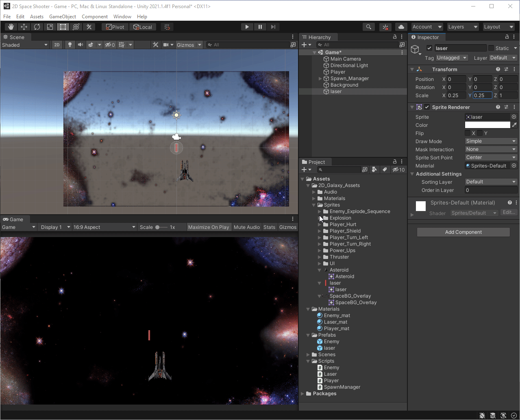Image resolution: width=520 pixels, height=420 pixels.
Task: Open Transform component more options
Action: point(514,69)
